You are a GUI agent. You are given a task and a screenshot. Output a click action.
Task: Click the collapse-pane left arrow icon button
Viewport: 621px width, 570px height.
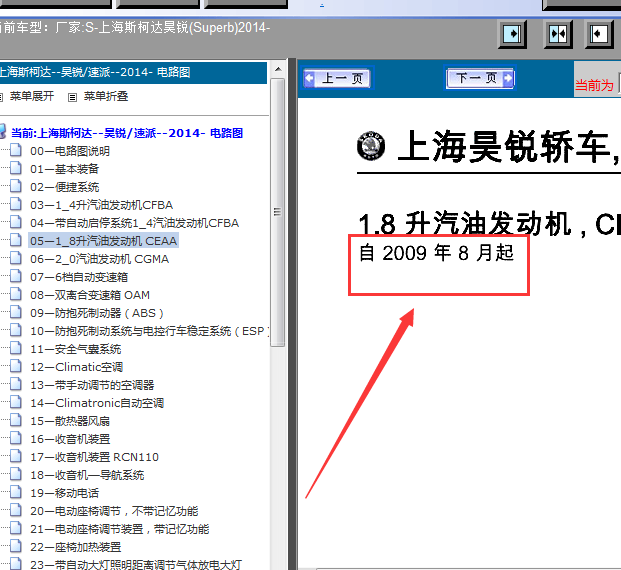599,34
